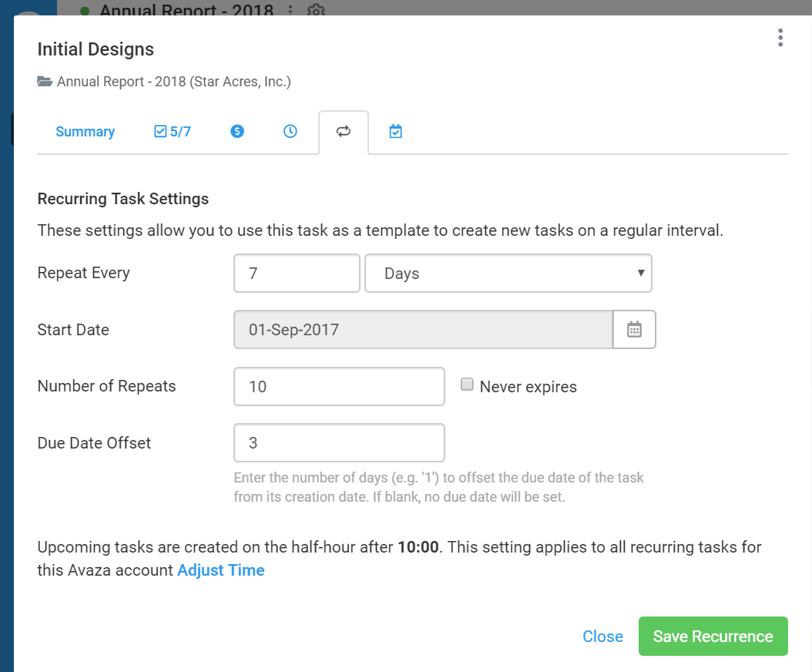Screen dimensions: 812x672
Task: Open the calendar-check schedule tab
Action: coord(395,132)
